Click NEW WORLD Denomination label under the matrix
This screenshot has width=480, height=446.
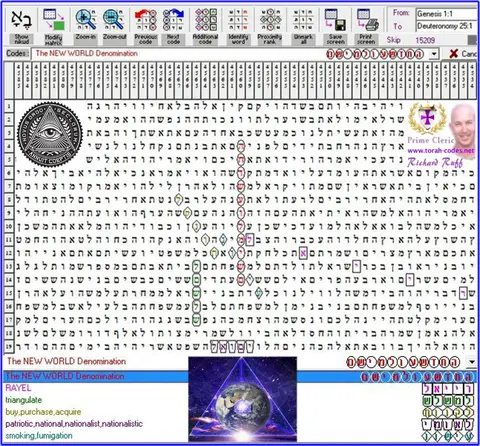click(67, 361)
